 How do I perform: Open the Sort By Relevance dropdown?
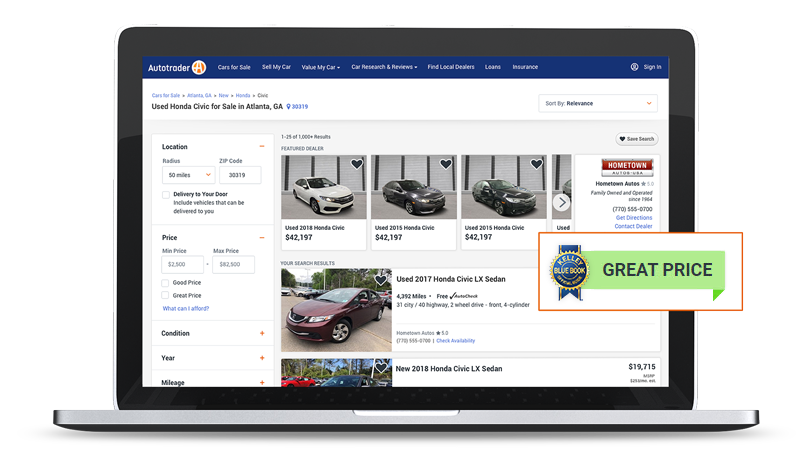click(597, 104)
